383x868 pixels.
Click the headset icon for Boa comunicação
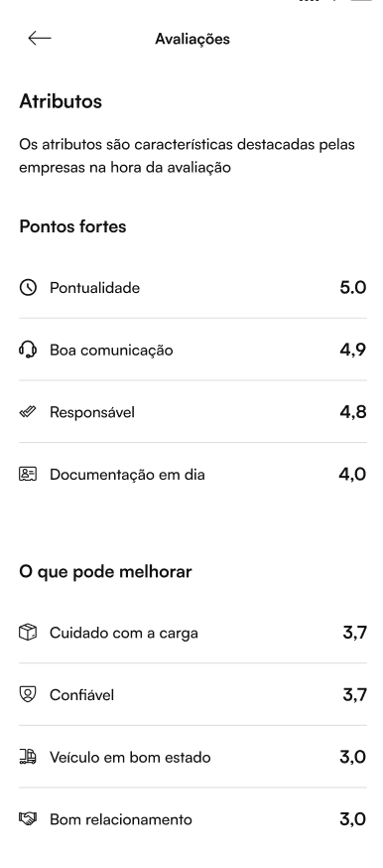click(28, 350)
